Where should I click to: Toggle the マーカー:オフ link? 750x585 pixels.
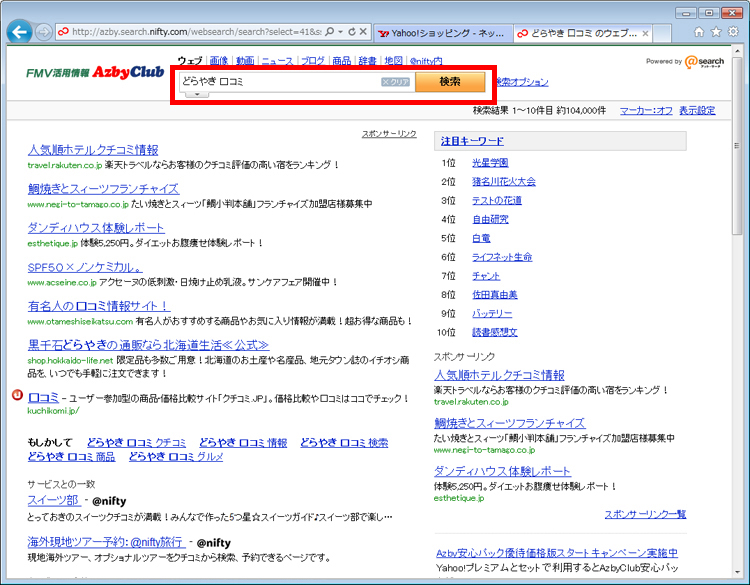pos(646,110)
